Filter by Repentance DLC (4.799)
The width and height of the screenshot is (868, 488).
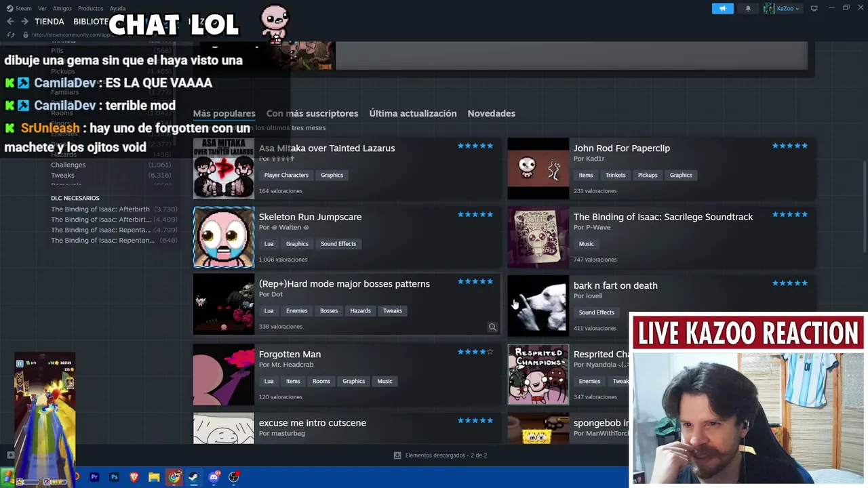[114, 230]
